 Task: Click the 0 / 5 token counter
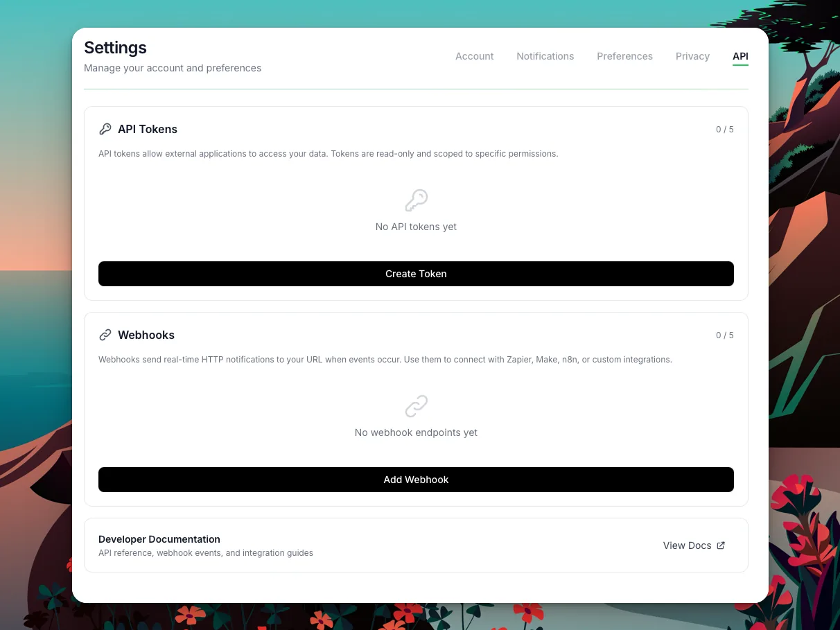pos(725,129)
